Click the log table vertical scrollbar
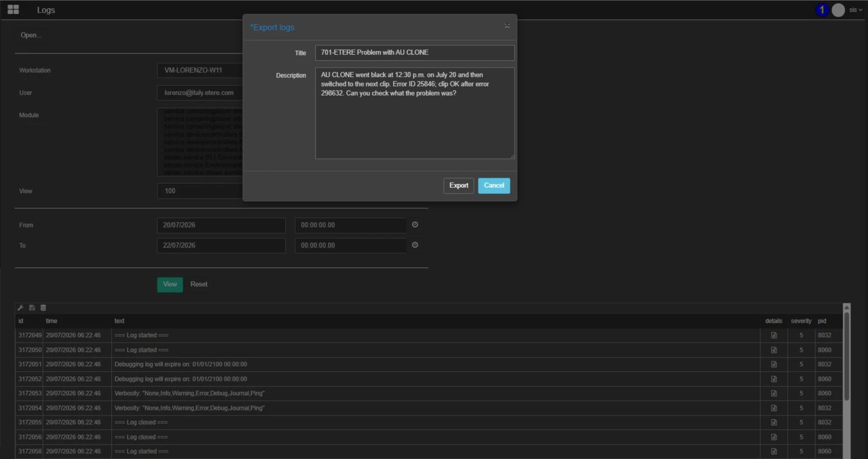Screen dimensions: 868x459 pyautogui.click(x=846, y=356)
